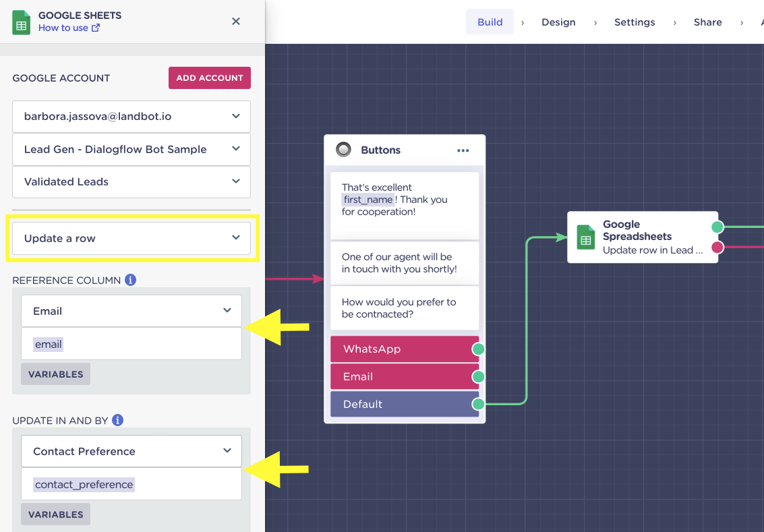Click the green output connector on WhatsApp
The height and width of the screenshot is (532, 764).
pyautogui.click(x=479, y=349)
